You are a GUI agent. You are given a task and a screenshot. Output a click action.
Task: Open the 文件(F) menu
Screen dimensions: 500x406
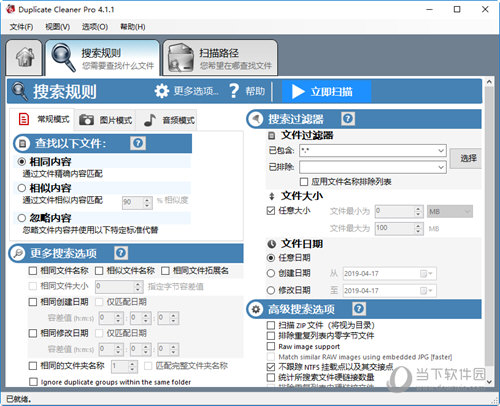21,27
